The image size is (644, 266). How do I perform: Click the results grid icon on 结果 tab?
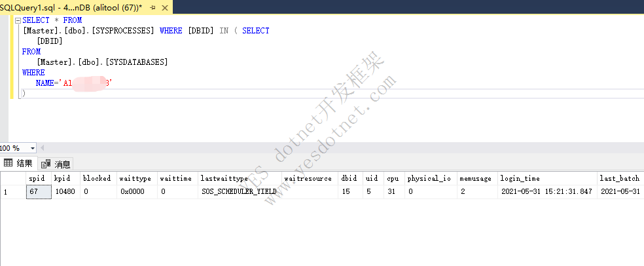click(x=9, y=163)
